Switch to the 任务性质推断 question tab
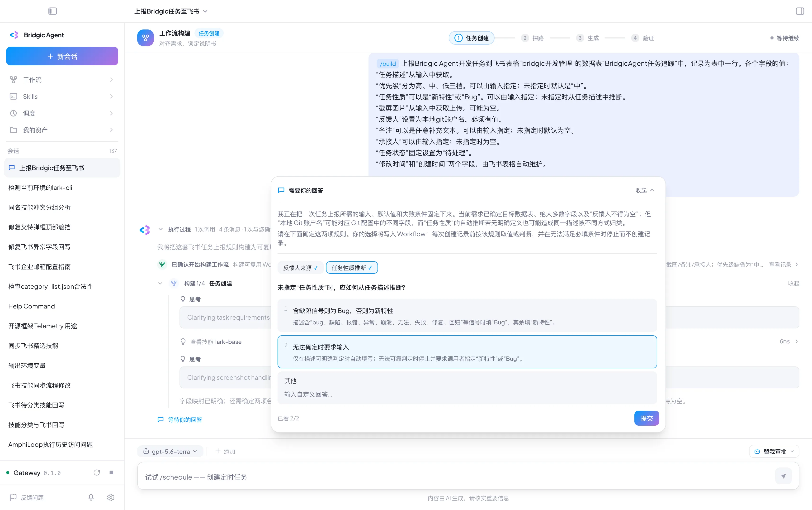The width and height of the screenshot is (812, 510). 352,268
